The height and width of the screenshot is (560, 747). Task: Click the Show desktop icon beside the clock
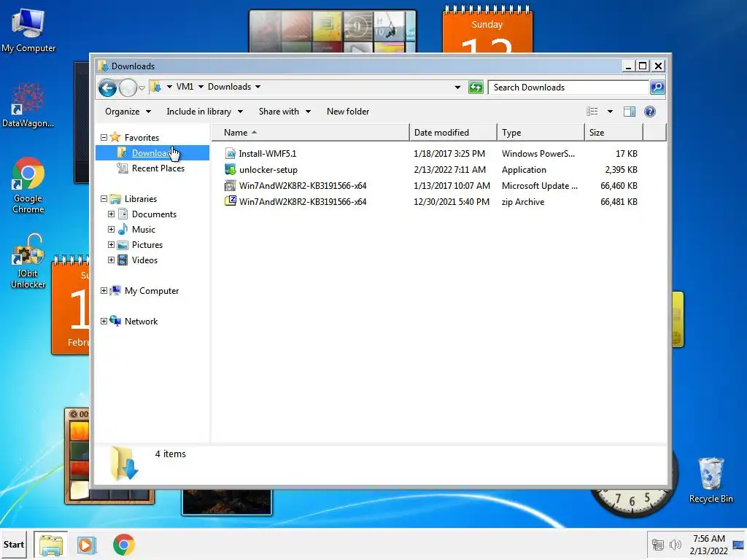(x=738, y=545)
